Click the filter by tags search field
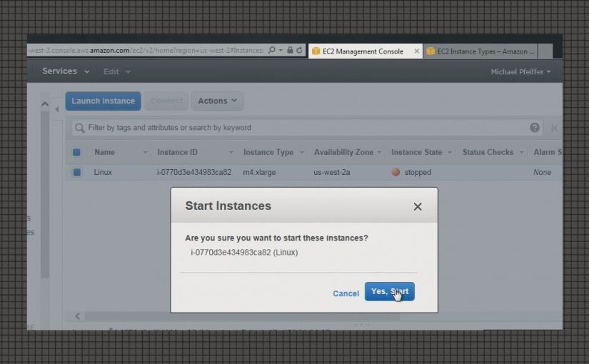589x364 pixels. tap(306, 128)
